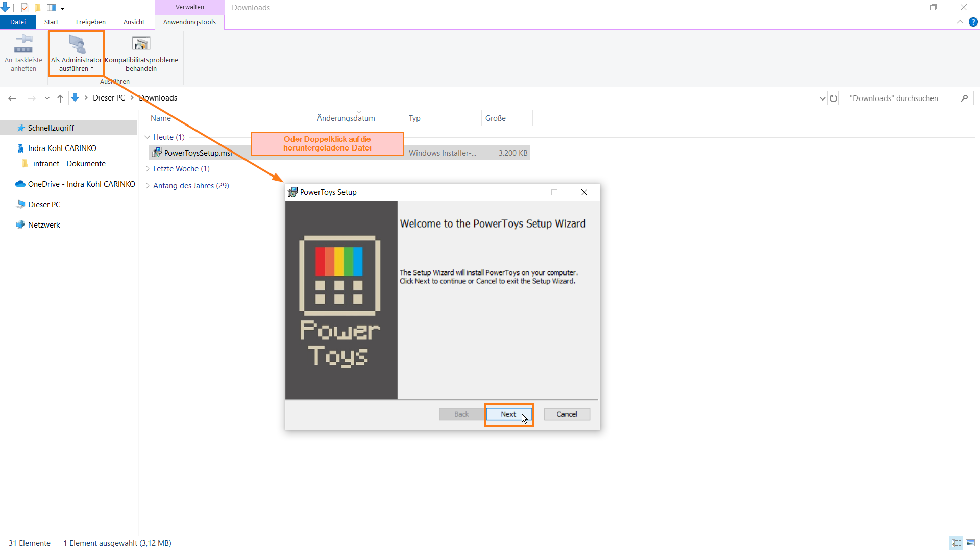This screenshot has width=980, height=550.
Task: Open recent locations dropdown arrow
Action: point(47,98)
